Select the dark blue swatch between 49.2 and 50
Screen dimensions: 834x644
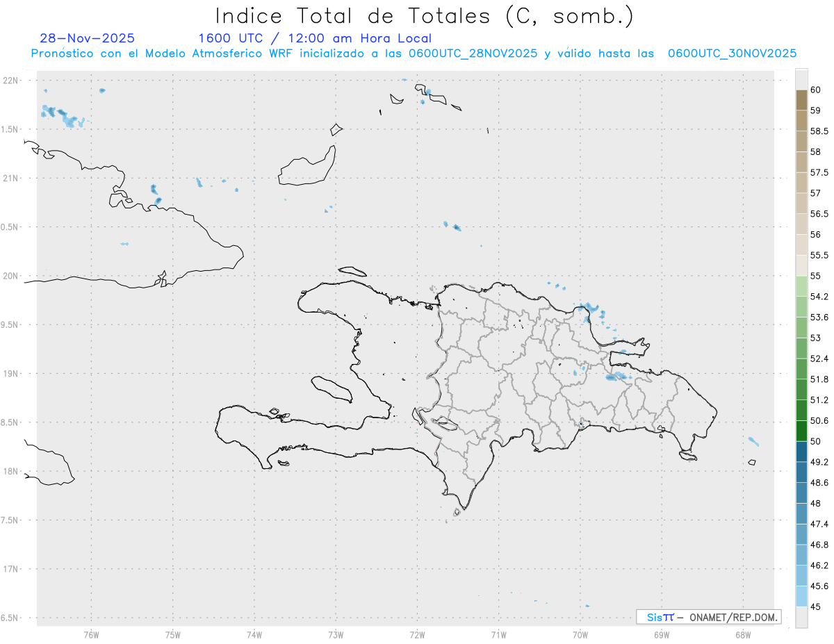pos(801,452)
